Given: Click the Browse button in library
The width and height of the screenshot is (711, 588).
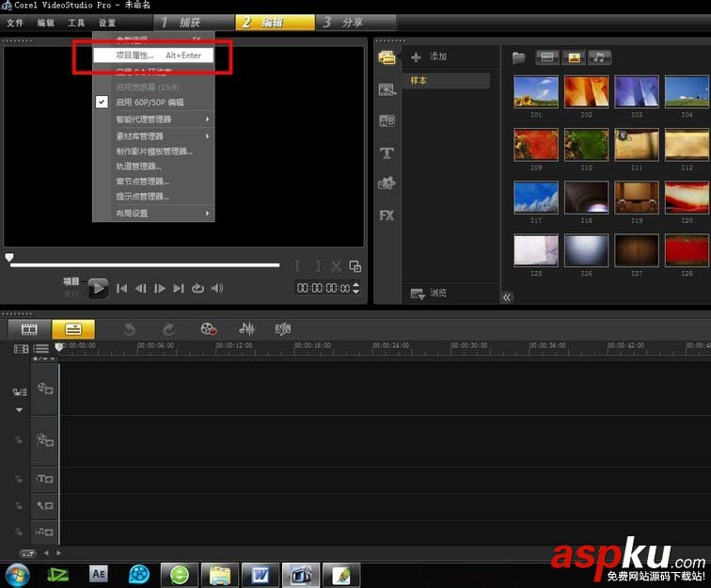Looking at the screenshot, I should [x=429, y=294].
